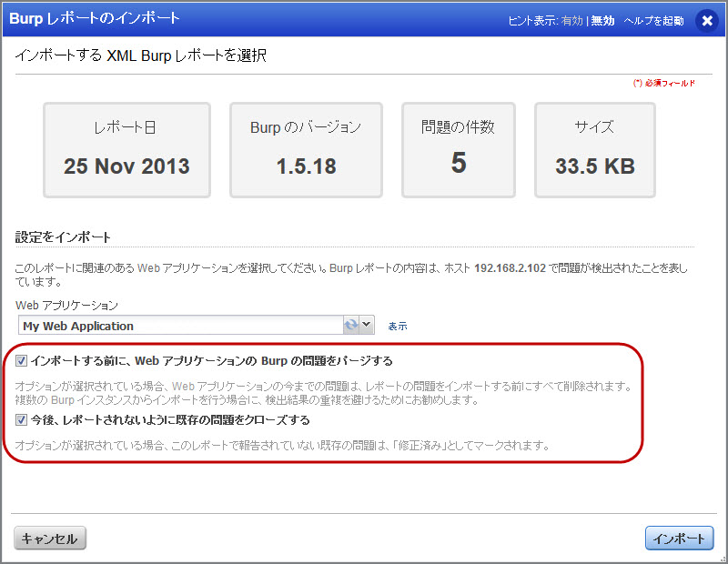Click the サイズ 33.5 KB card
The width and height of the screenshot is (728, 564).
pyautogui.click(x=594, y=150)
